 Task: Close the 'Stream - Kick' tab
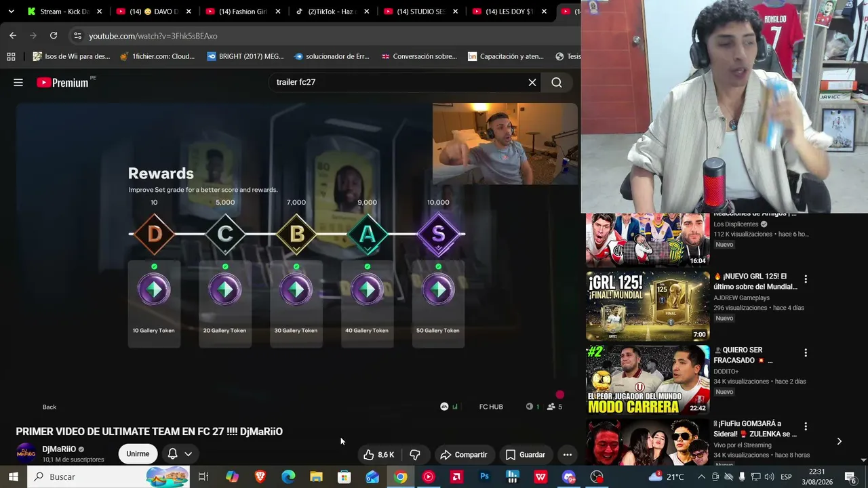[99, 12]
